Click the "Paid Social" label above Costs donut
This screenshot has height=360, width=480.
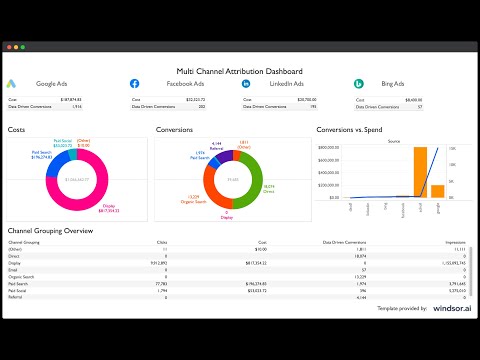click(x=63, y=143)
